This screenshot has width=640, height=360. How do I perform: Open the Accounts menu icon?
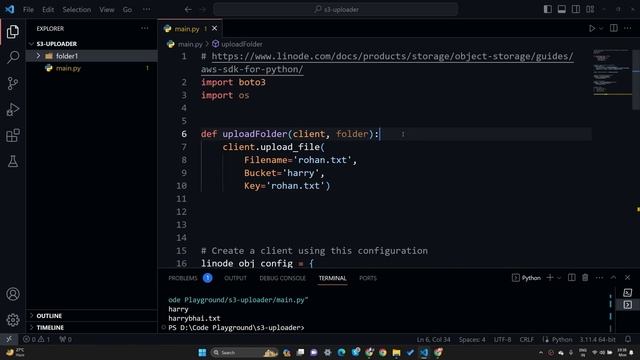pos(13,294)
